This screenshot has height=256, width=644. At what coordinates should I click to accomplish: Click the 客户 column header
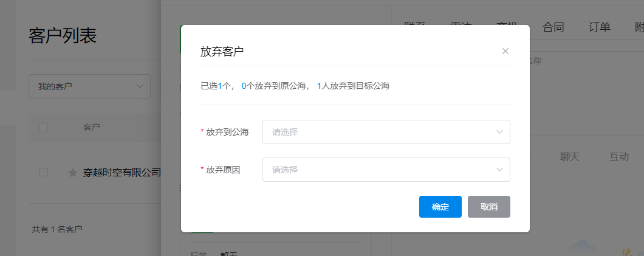click(x=91, y=127)
